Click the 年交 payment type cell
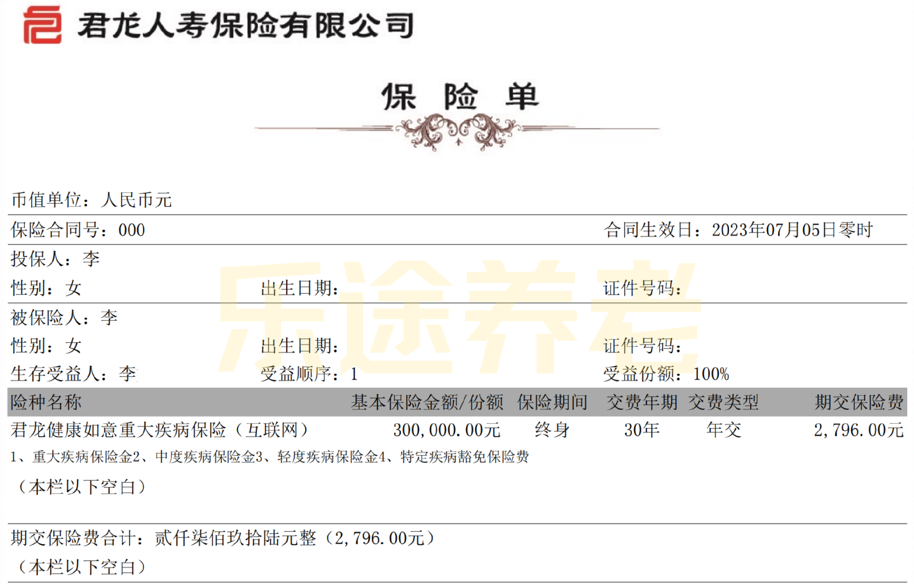This screenshot has width=914, height=588. click(x=724, y=430)
